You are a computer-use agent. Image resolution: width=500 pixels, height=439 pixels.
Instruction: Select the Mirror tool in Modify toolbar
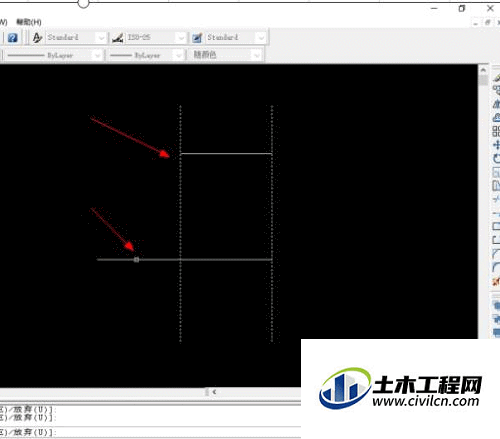(x=496, y=104)
